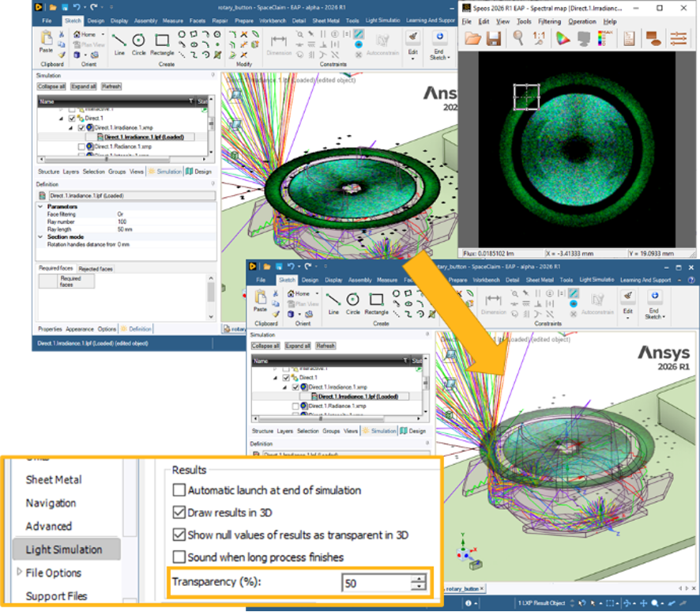Click the scissors cut icon in back SpaceClaim window

(x=62, y=35)
